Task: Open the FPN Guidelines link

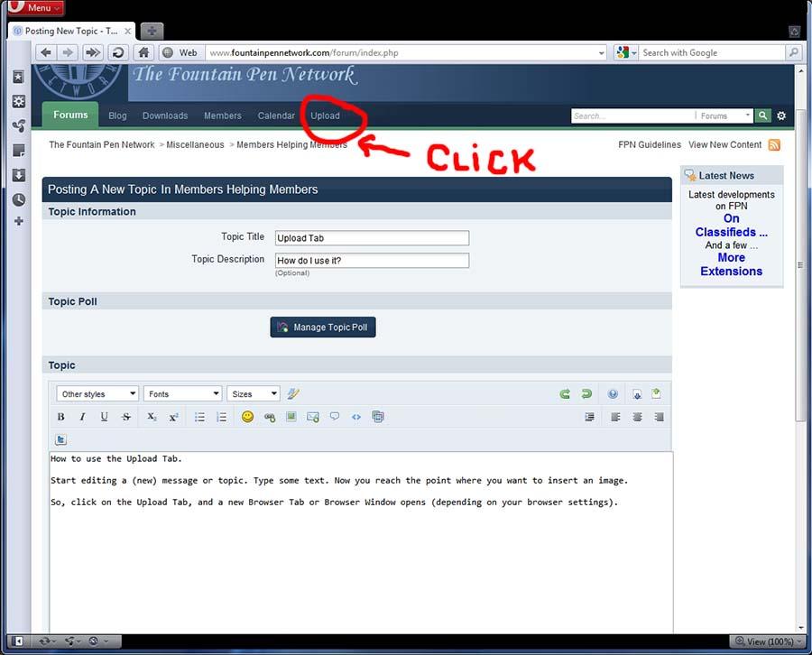Action: coord(650,144)
